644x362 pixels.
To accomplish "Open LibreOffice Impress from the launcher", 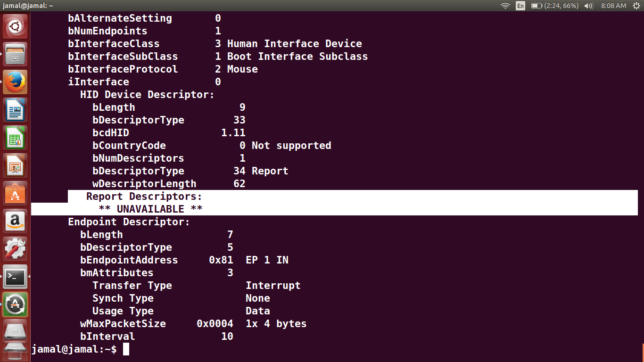I will [x=15, y=165].
